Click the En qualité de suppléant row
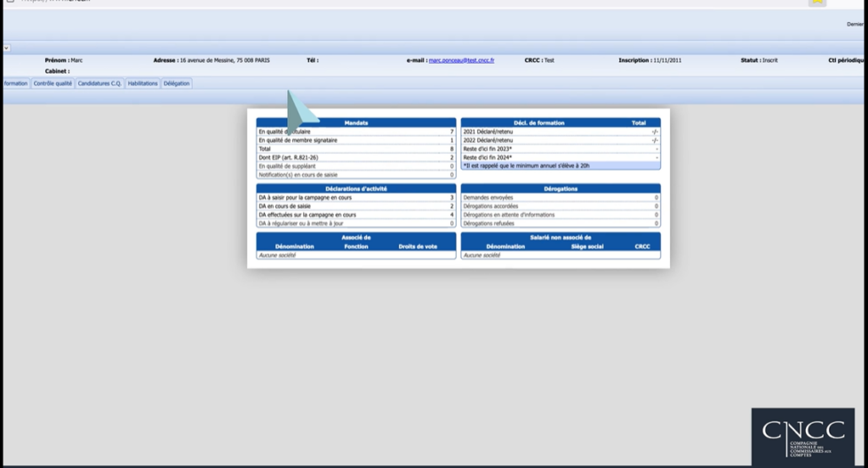Screen dimensions: 868x468 pos(356,166)
